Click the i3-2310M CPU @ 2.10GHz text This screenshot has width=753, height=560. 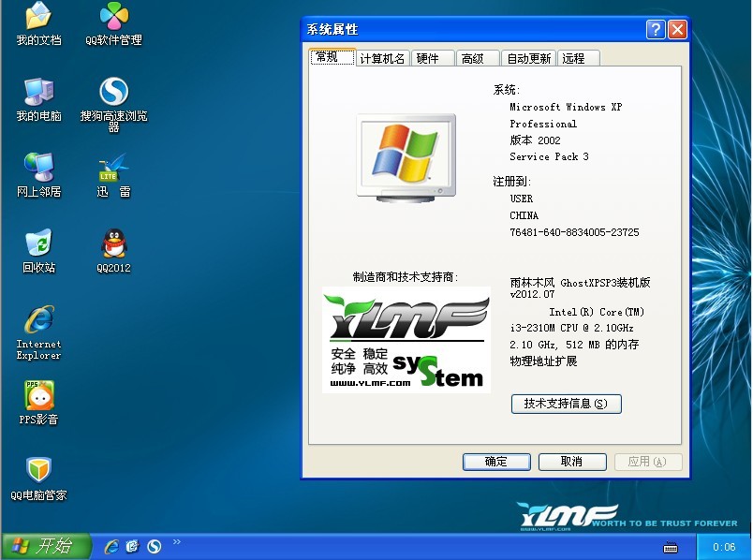(x=571, y=328)
